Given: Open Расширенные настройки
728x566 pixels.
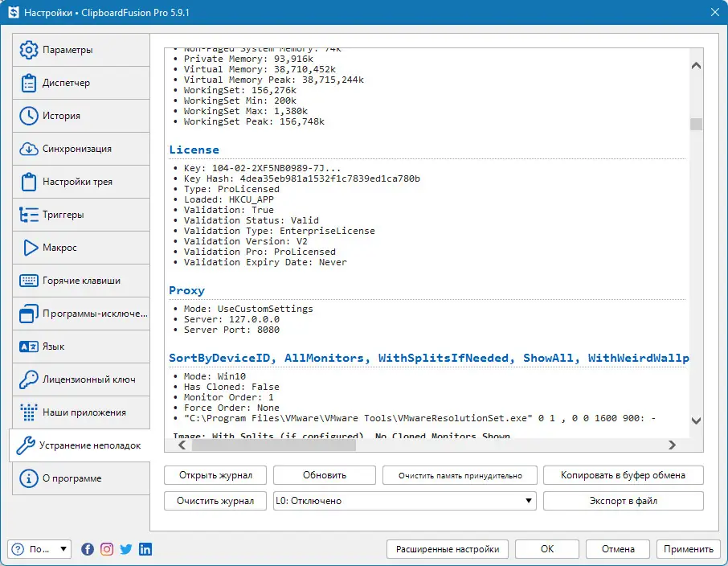Looking at the screenshot, I should click(448, 549).
